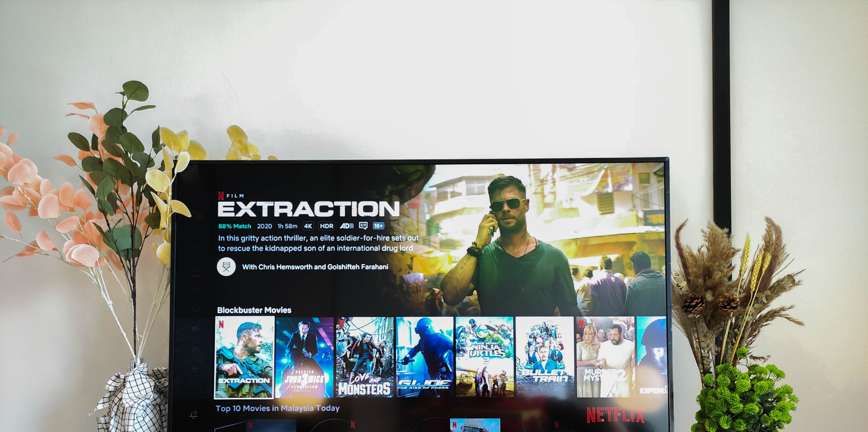Click the Blockbuster Movies row title
The height and width of the screenshot is (432, 868).
pyautogui.click(x=254, y=310)
